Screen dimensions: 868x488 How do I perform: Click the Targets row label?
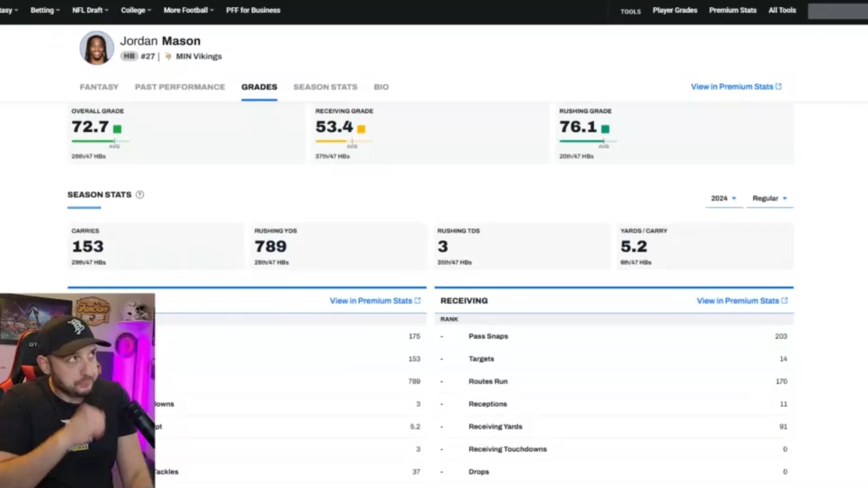(481, 359)
